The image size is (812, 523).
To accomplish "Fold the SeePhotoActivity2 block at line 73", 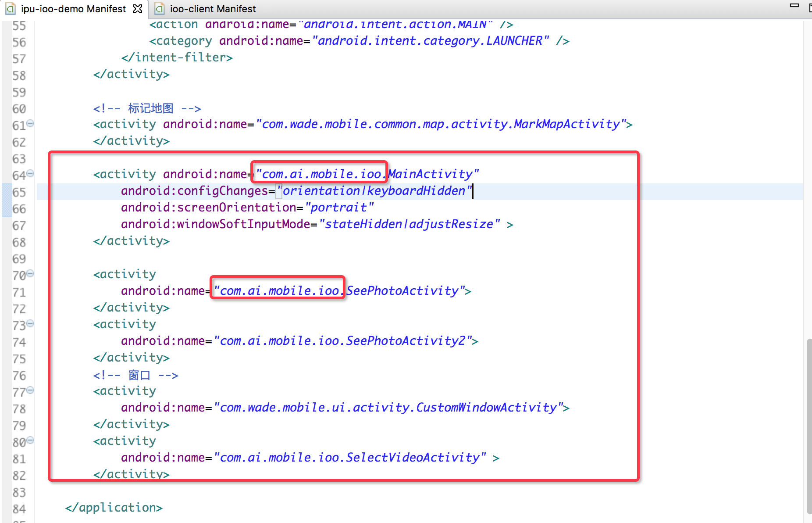I will tap(31, 324).
